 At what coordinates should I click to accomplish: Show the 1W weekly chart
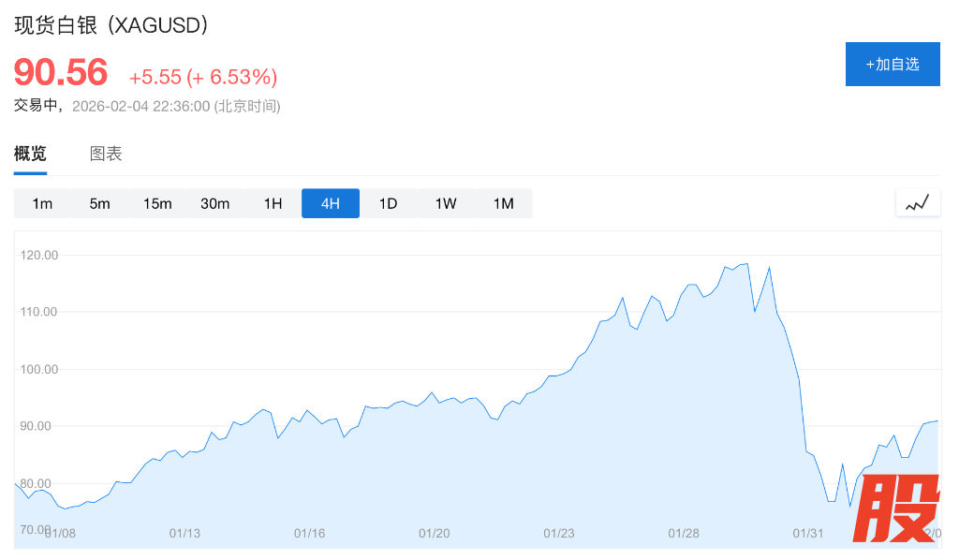coord(446,203)
